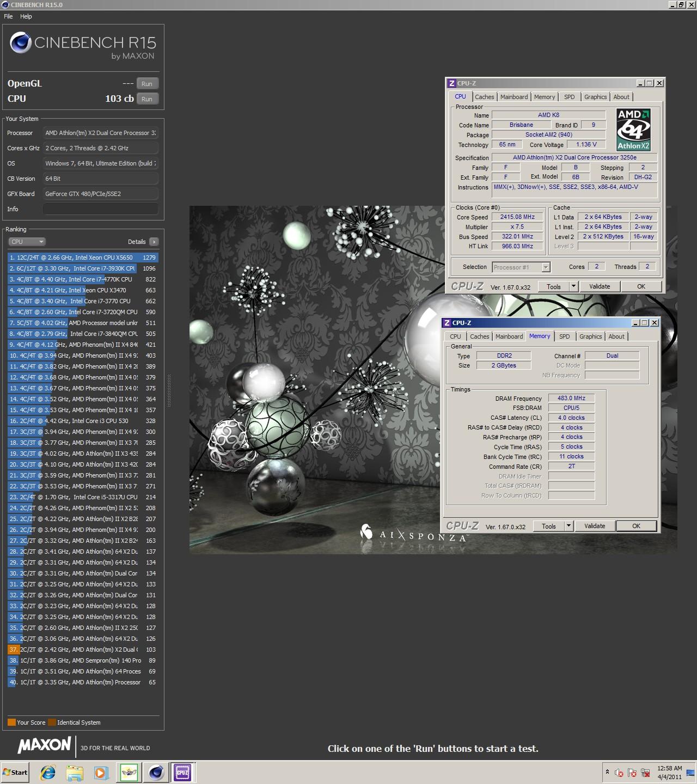This screenshot has height=784, width=697.
Task: Open the CPU ranking dropdown
Action: point(26,242)
